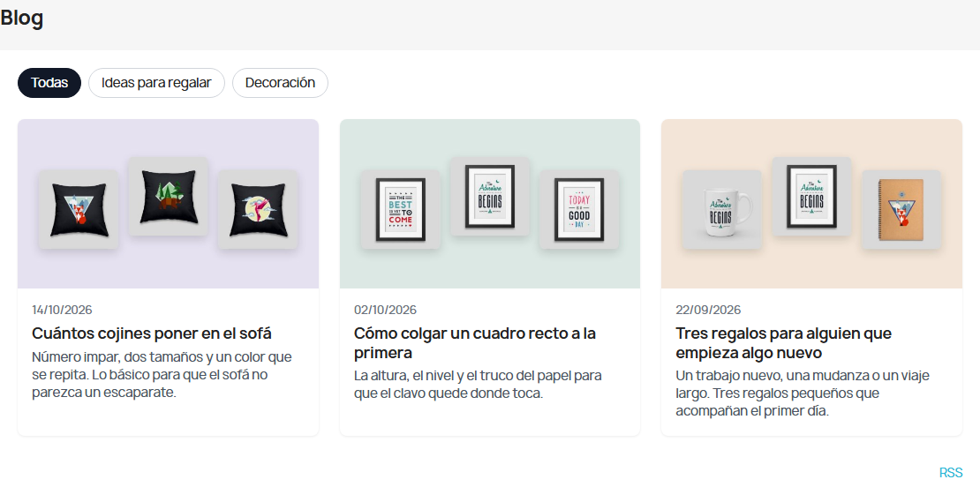The height and width of the screenshot is (502, 980).
Task: Click the fox spiral notebook image
Action: click(x=901, y=209)
